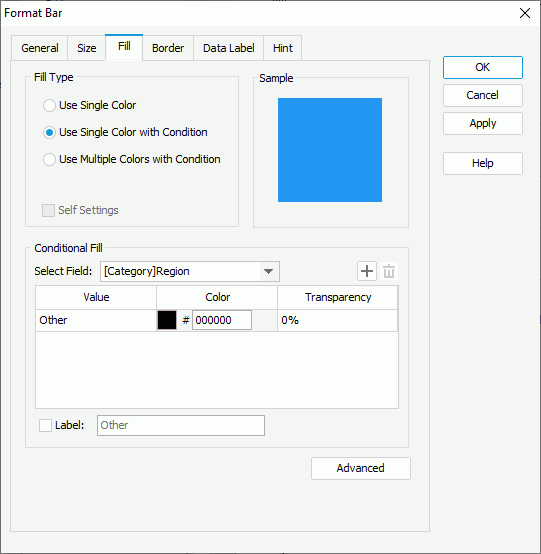Select the Fill tab
The image size is (541, 554).
click(124, 47)
